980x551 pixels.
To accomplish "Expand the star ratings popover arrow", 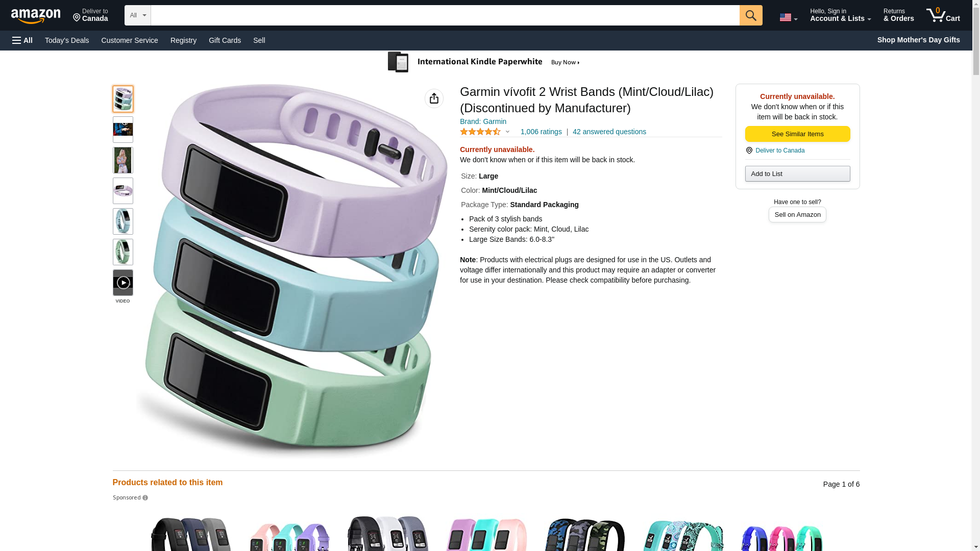I will pos(507,132).
